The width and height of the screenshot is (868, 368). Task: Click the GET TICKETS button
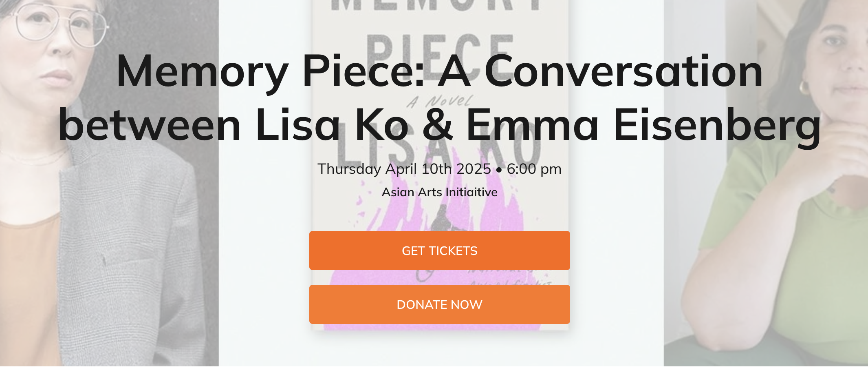(439, 251)
